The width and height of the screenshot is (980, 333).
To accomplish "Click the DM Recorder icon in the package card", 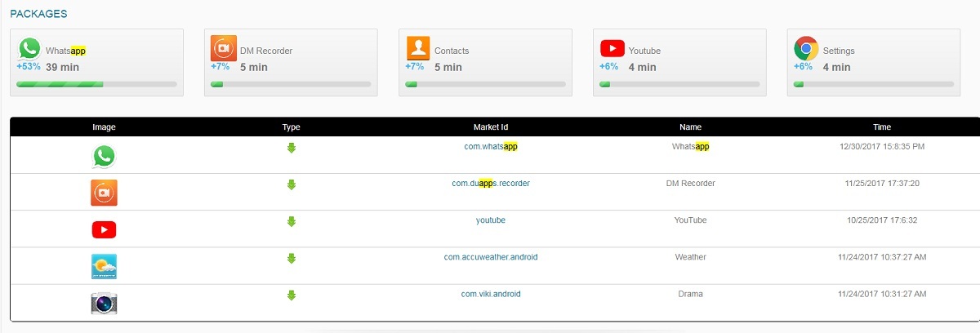I will click(223, 48).
